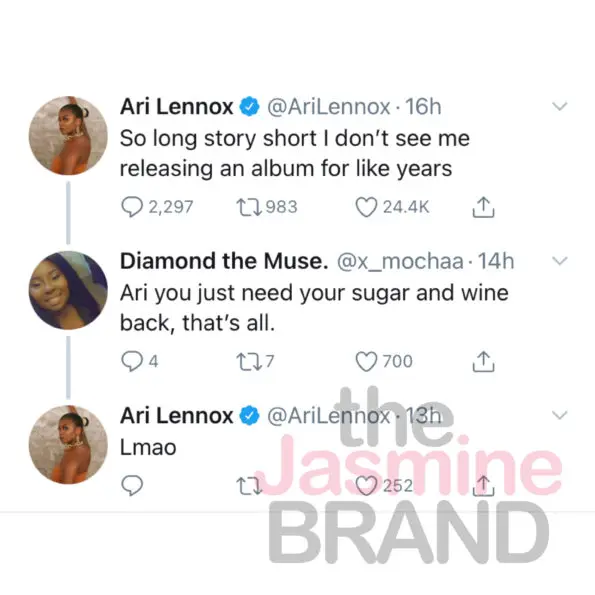The height and width of the screenshot is (595, 595).
Task: View Diamond the Muse's profile picture
Action: (x=68, y=290)
